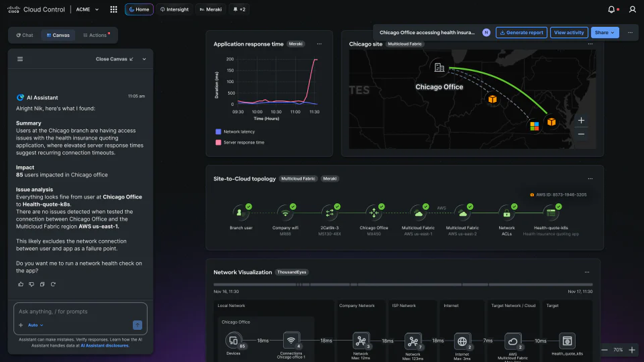Toggle Network latency legend swatch
The image size is (644, 362).
tap(218, 132)
